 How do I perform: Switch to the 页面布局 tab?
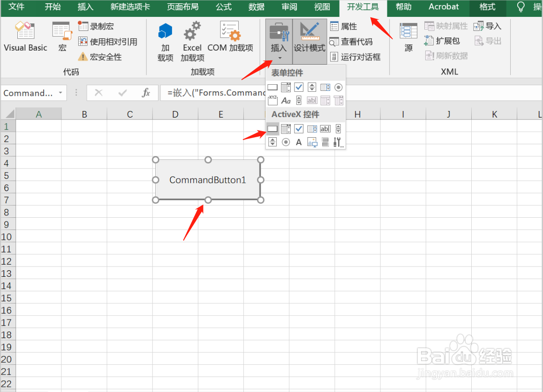(182, 7)
